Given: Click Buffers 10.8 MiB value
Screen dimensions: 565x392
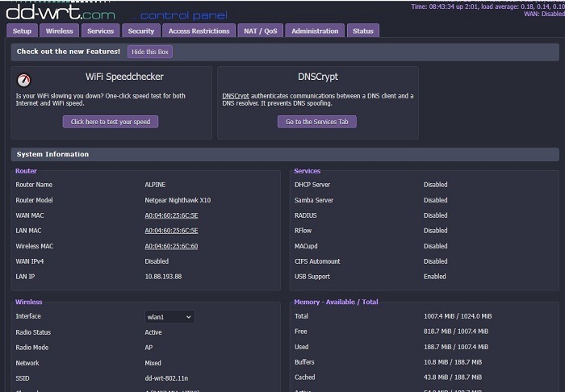Looking at the screenshot, I should pos(453,362).
